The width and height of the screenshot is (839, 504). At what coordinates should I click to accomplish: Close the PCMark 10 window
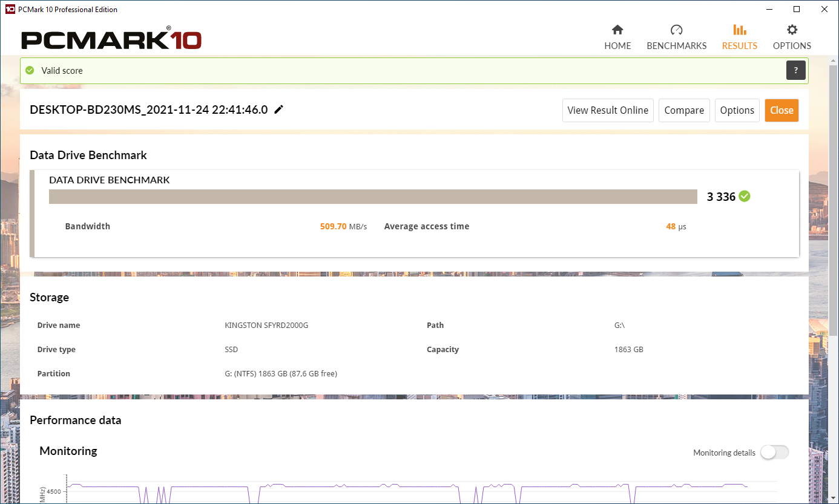click(824, 9)
